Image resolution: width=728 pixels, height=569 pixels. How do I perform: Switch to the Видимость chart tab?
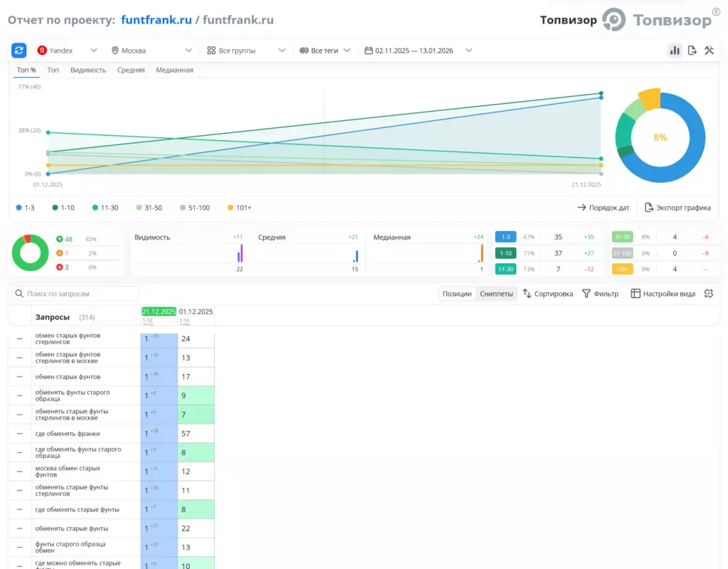[88, 70]
